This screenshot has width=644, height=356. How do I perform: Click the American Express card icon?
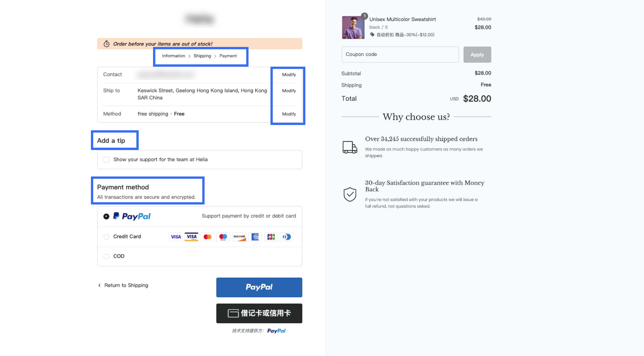click(x=255, y=237)
